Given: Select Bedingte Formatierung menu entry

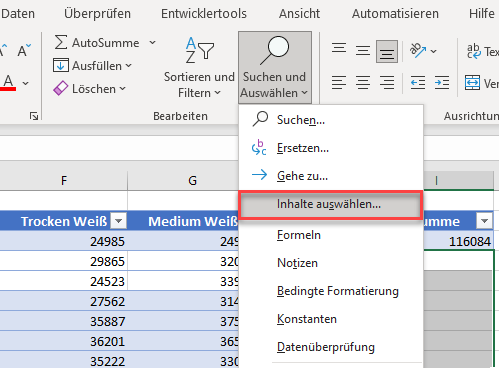Looking at the screenshot, I should (331, 291).
